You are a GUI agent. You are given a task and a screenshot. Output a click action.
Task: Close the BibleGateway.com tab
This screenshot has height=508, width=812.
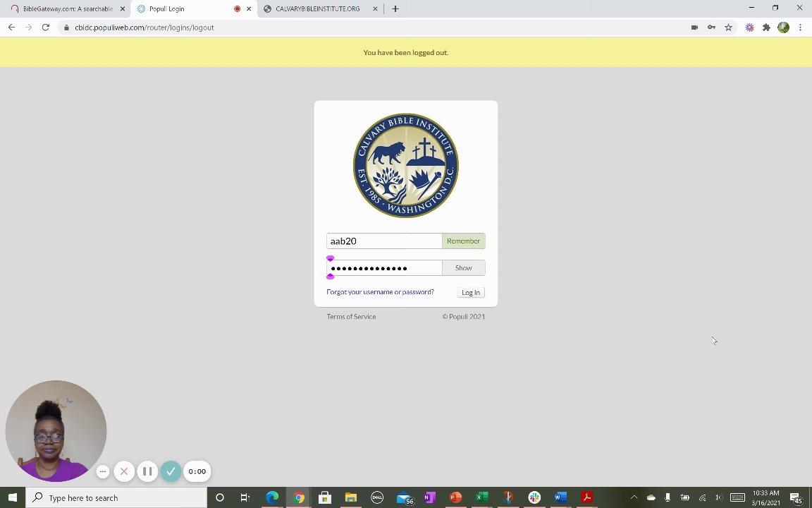[123, 8]
